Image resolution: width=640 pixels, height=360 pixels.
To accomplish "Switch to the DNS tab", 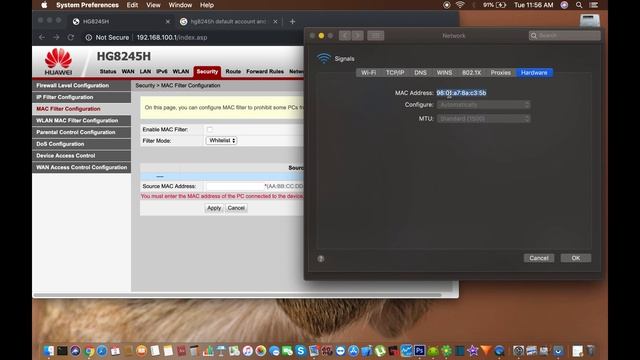I will [x=420, y=73].
